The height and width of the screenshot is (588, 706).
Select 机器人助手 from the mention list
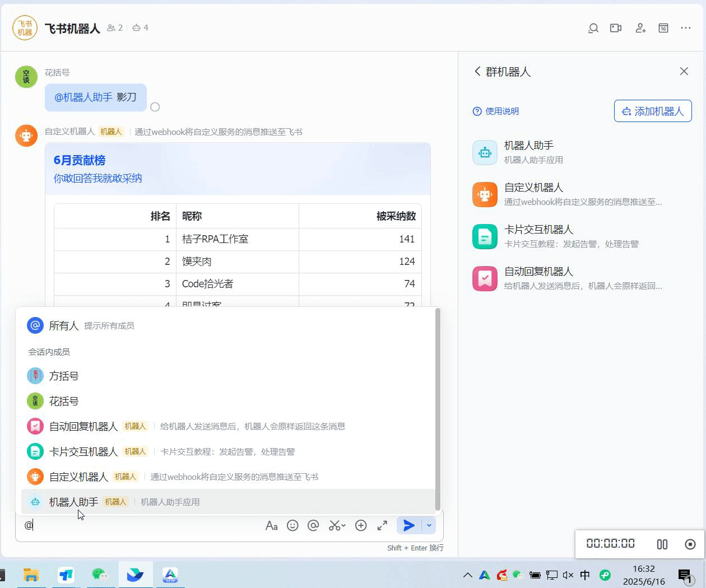click(74, 502)
